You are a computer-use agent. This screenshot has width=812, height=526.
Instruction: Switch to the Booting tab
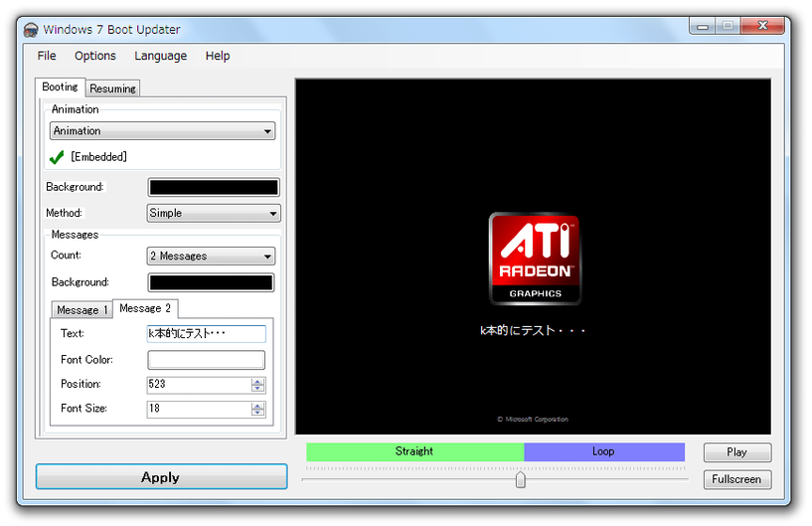tap(60, 88)
